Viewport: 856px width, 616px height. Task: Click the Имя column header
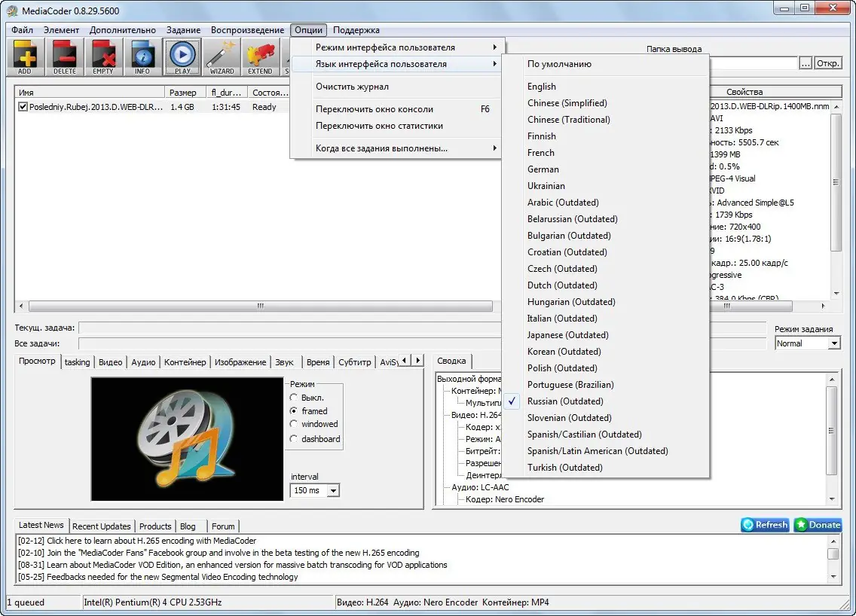pyautogui.click(x=90, y=93)
